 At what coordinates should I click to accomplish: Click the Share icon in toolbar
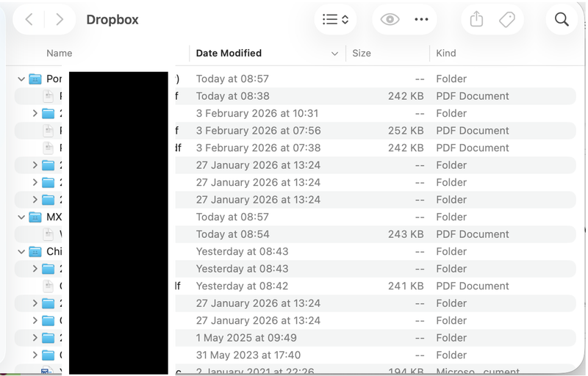tap(476, 20)
